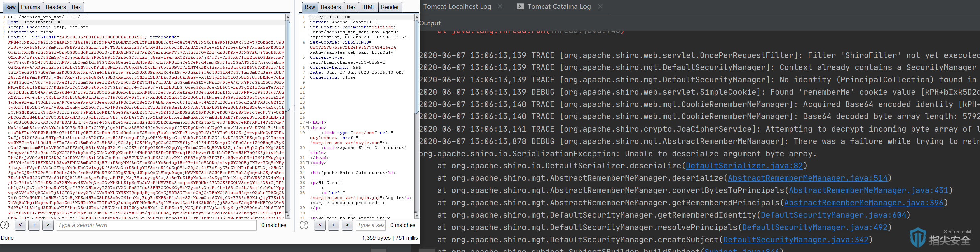Go to previous match in response search

320,225
